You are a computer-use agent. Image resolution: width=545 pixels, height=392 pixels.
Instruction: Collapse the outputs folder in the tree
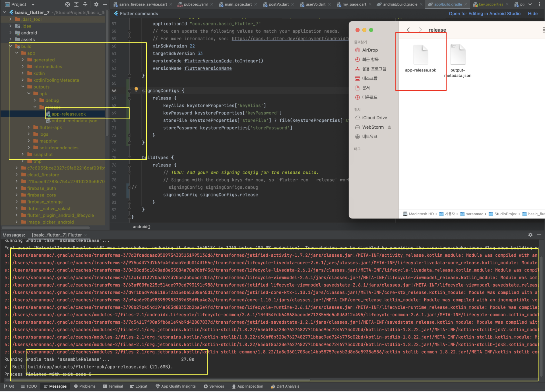[23, 87]
